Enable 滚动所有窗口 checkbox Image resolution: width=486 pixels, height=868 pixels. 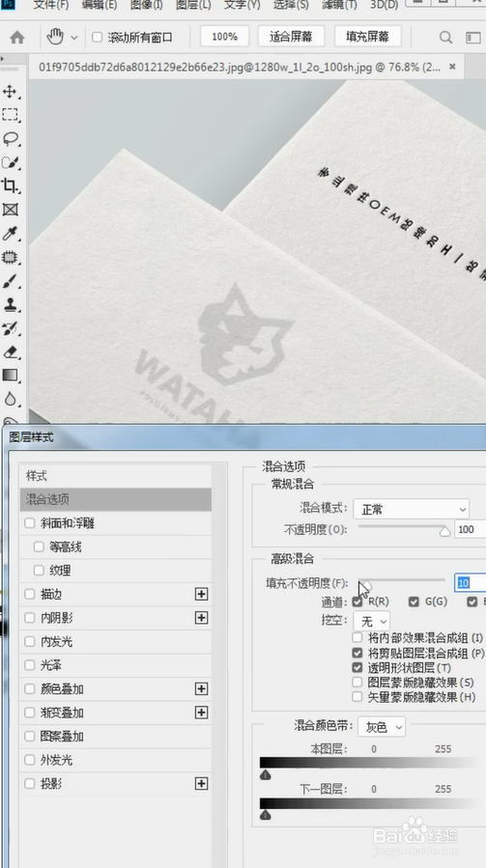pos(97,37)
